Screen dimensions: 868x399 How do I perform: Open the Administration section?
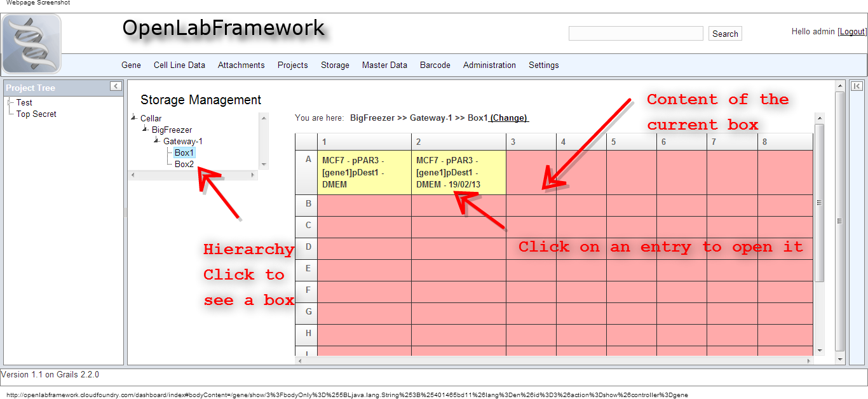489,65
